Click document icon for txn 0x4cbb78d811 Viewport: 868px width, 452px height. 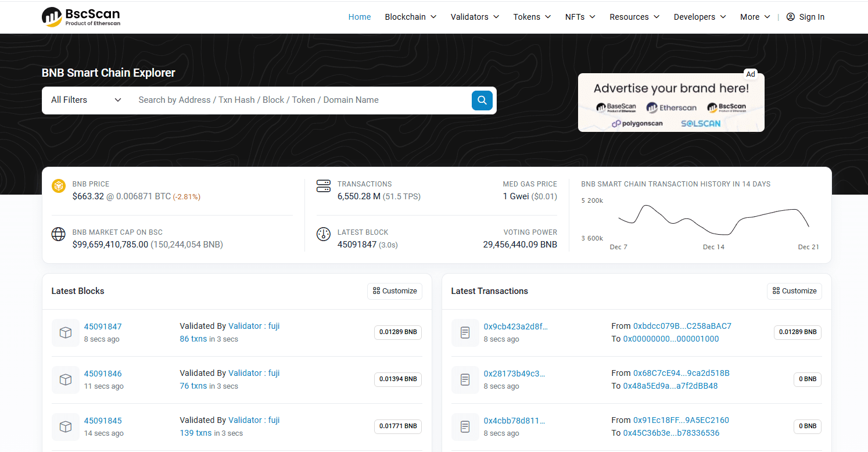465,427
